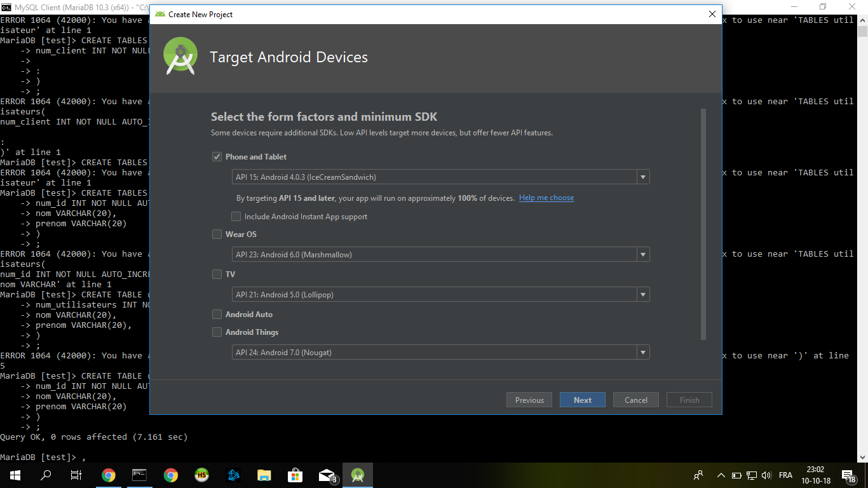Viewport: 868px width, 488px height.
Task: Expand the TV API 21 dropdown
Action: point(440,295)
